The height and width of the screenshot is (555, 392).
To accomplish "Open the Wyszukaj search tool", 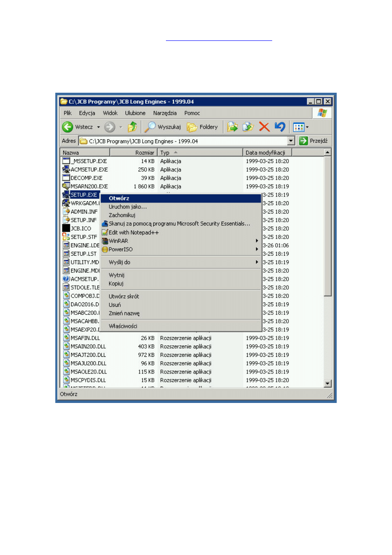I will click(162, 127).
